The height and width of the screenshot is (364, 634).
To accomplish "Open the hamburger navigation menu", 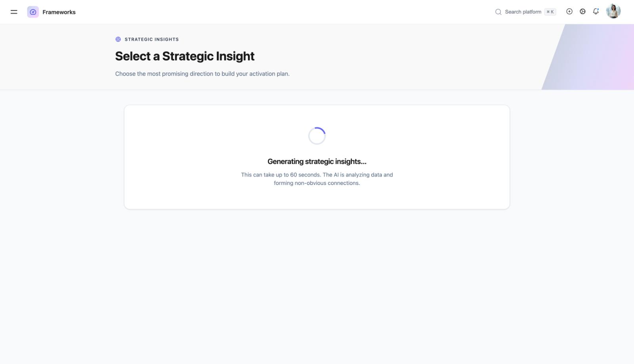I will click(x=14, y=12).
